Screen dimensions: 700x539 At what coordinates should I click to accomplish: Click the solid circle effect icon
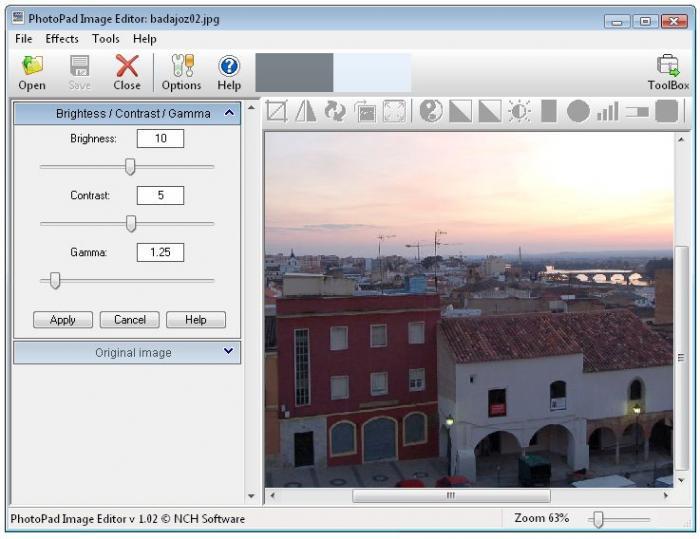tap(578, 111)
